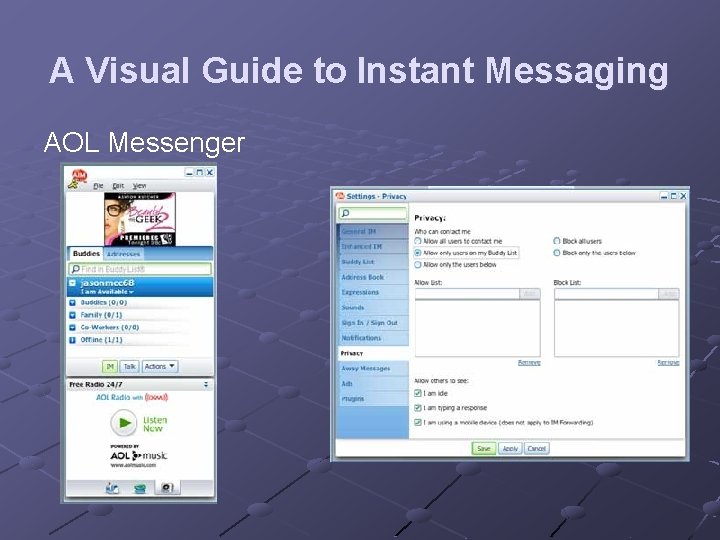Click the AIM running man logo
Image resolution: width=720 pixels, height=540 pixels.
click(x=78, y=179)
